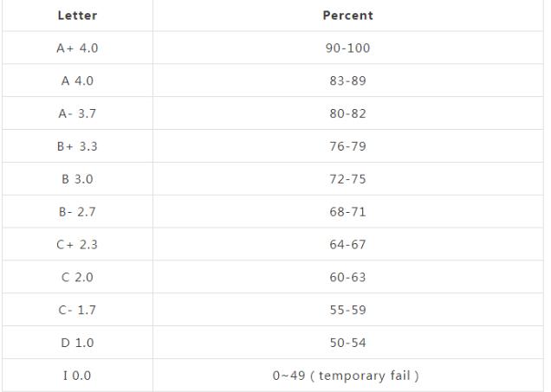Click the Percent column header

coord(348,16)
